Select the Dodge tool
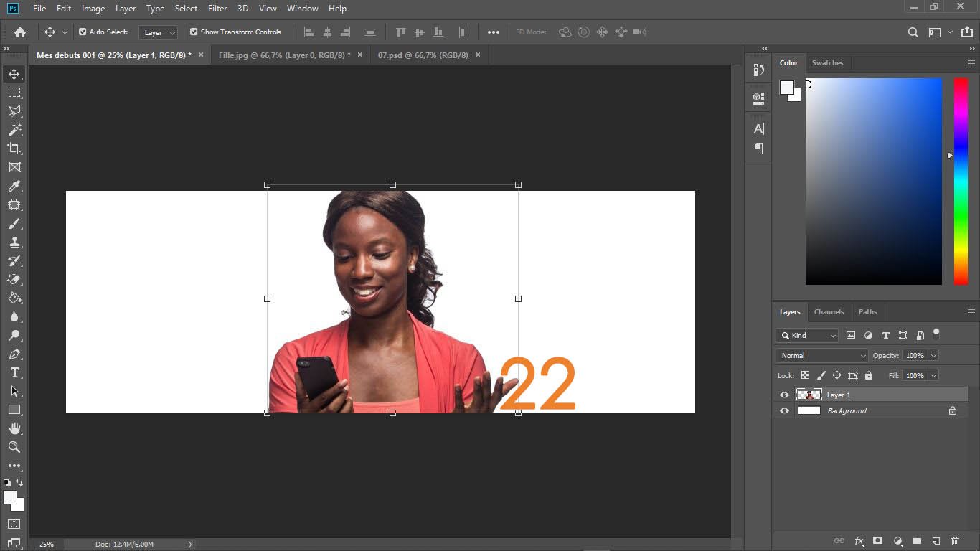This screenshot has height=551, width=980. (14, 335)
